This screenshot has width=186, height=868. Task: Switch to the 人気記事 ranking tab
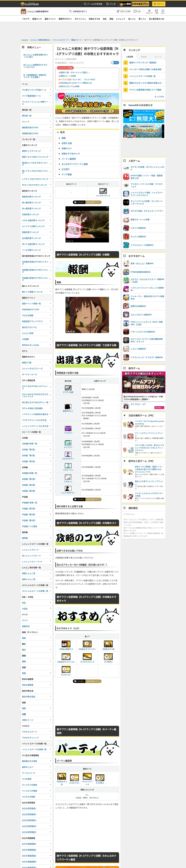(x=130, y=57)
